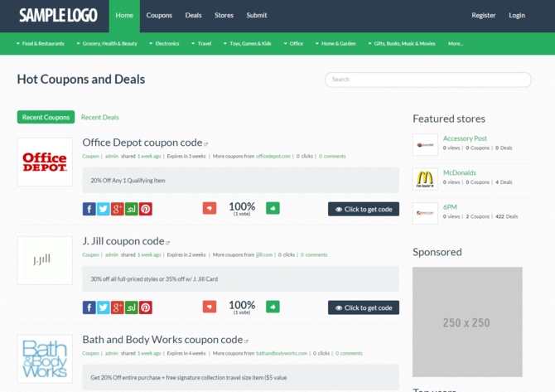Expand Toys, Games & Kids category
Screen dimensions: 555x392
[248, 44]
